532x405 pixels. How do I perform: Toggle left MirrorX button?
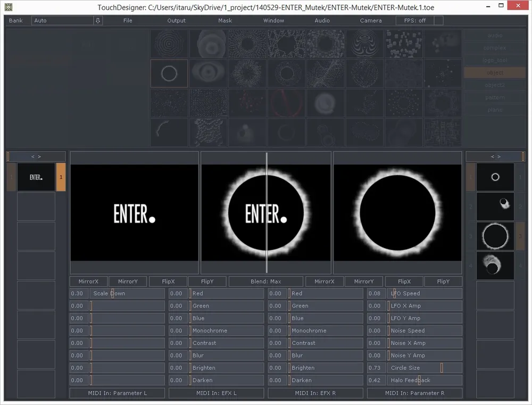pos(88,282)
